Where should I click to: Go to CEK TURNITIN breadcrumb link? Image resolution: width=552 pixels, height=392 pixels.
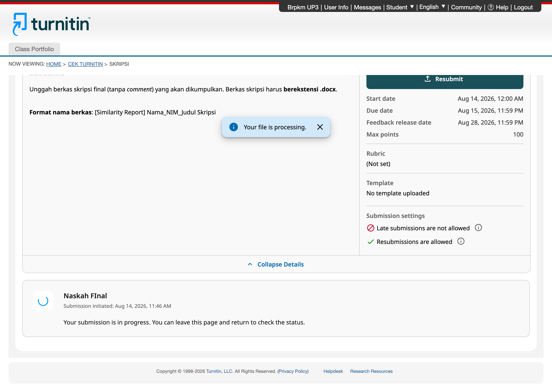click(x=85, y=64)
